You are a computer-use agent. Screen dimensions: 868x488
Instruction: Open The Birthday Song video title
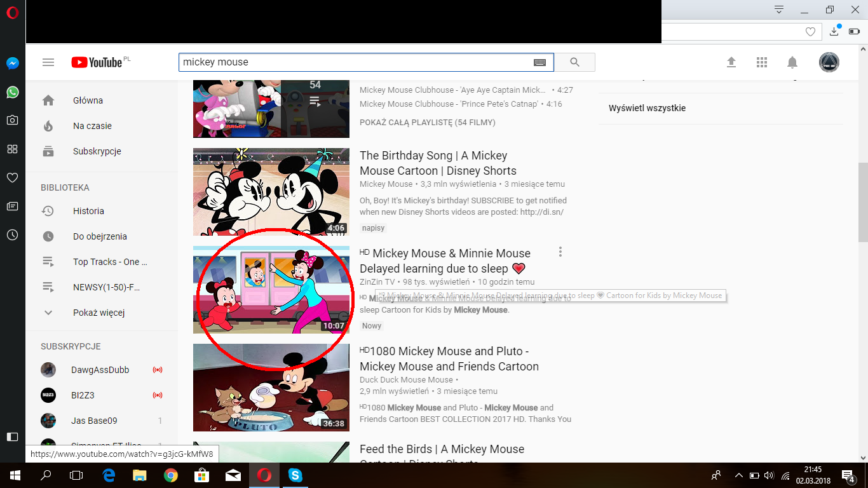(x=438, y=163)
